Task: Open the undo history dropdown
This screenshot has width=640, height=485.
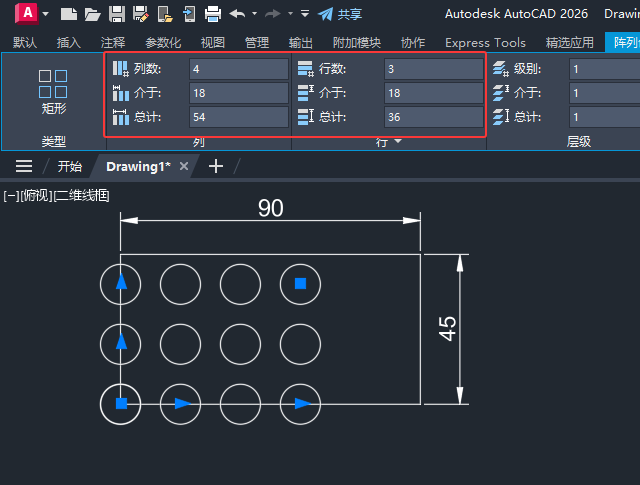Action: coord(255,13)
